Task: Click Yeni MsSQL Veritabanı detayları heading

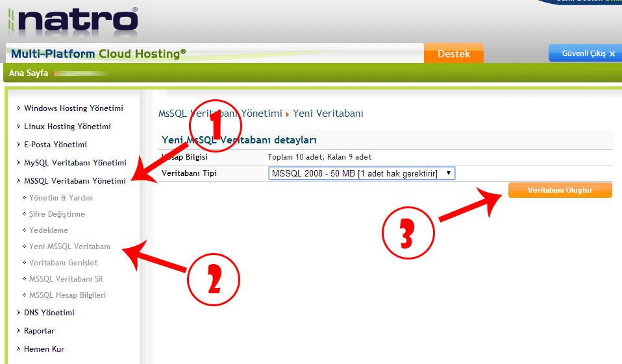Action: point(239,140)
